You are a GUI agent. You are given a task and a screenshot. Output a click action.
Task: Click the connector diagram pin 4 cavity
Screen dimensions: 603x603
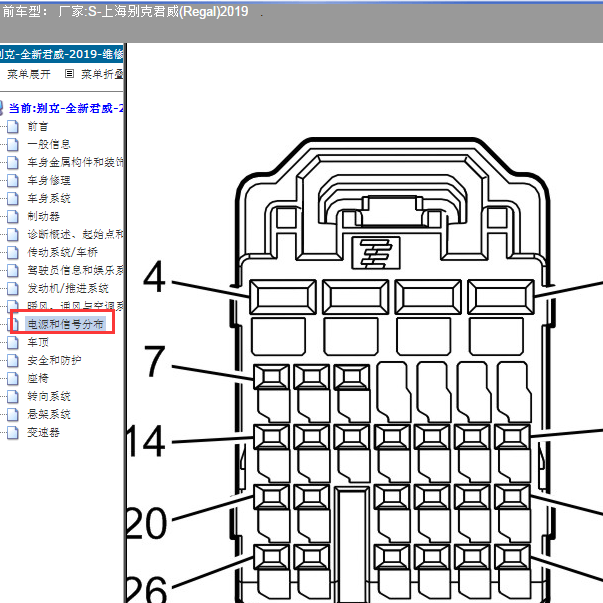click(283, 297)
